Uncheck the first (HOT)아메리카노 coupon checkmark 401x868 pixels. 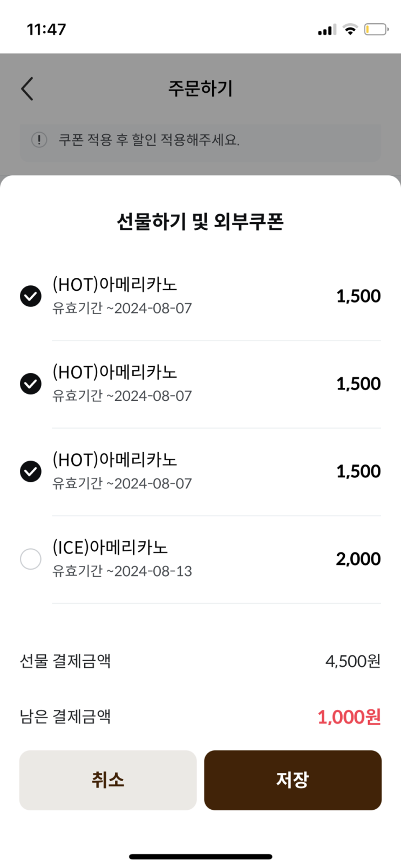click(31, 296)
